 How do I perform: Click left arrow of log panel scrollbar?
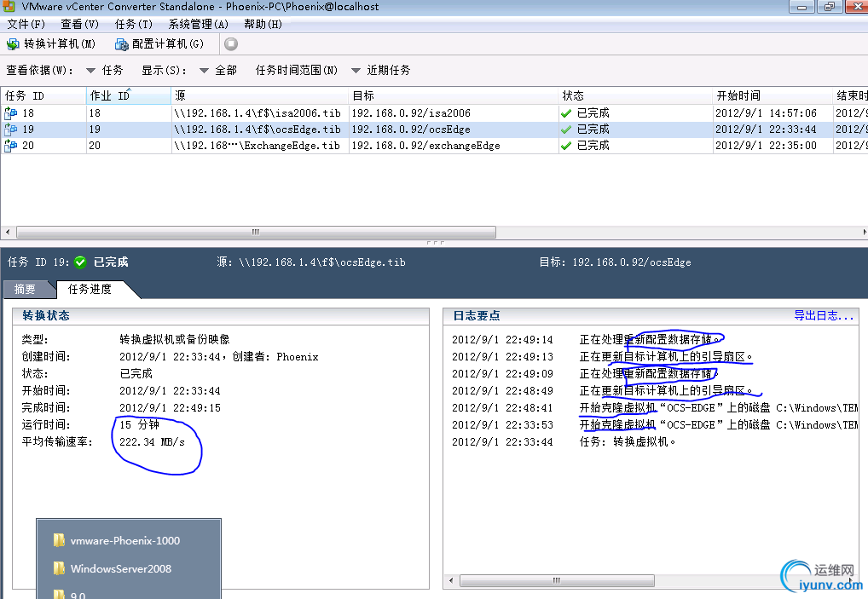451,580
